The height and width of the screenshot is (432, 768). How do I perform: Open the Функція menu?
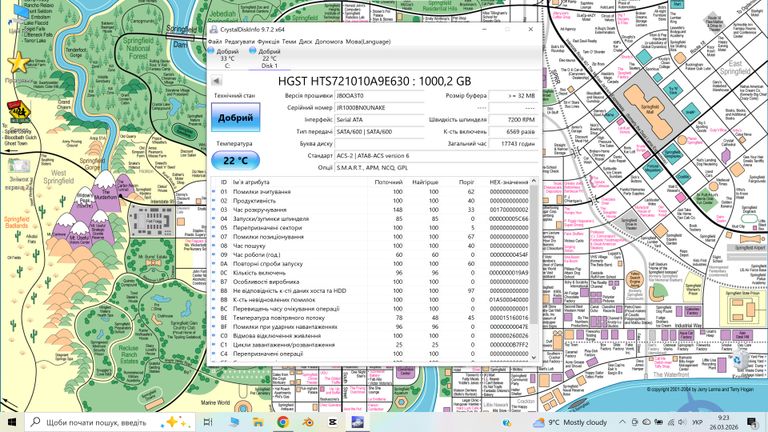268,41
